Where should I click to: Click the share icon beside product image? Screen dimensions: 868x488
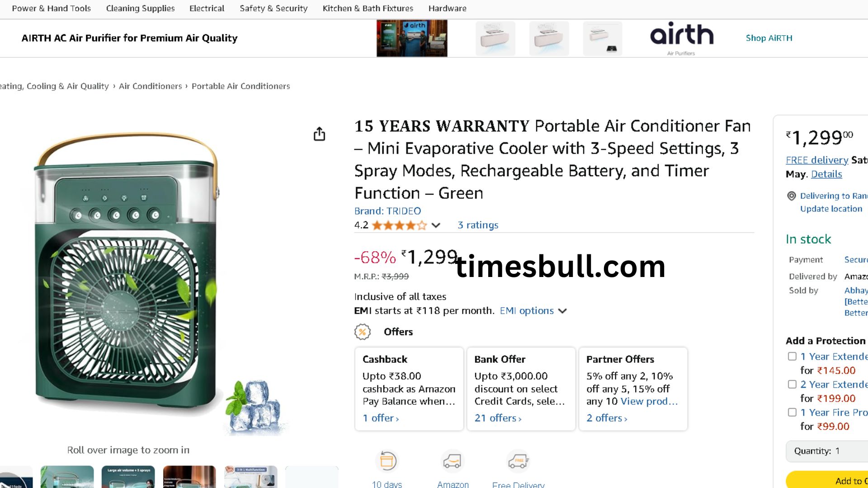[319, 134]
